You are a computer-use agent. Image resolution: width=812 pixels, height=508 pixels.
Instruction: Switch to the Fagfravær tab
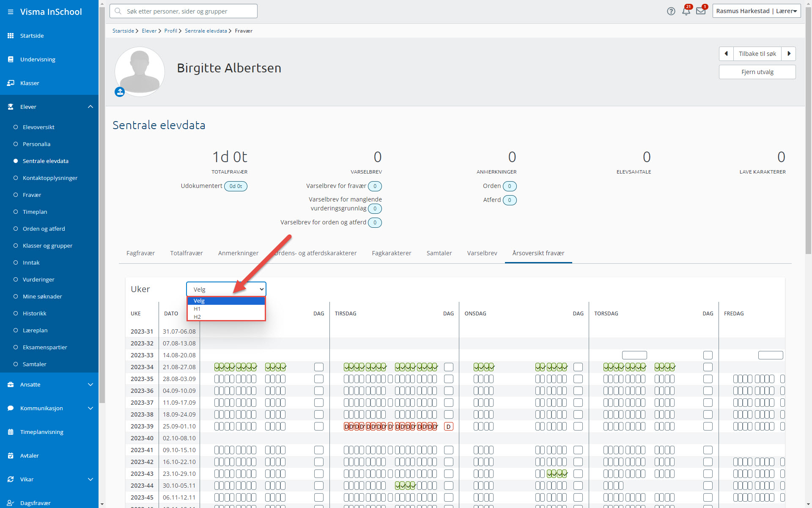[x=140, y=253]
